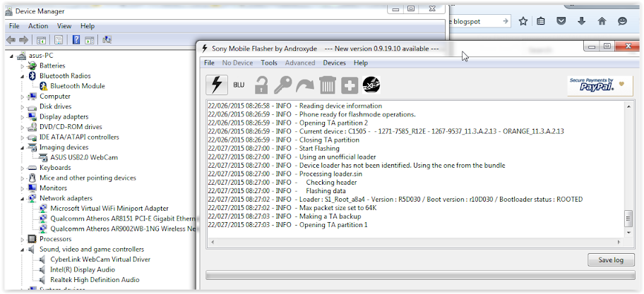This screenshot has width=644, height=294.
Task: Click the trash bin icon in Flasher
Action: pos(328,85)
